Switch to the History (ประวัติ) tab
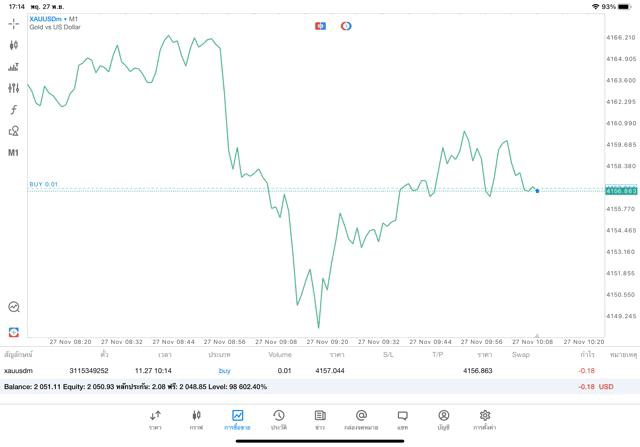640x447 pixels. 279,419
